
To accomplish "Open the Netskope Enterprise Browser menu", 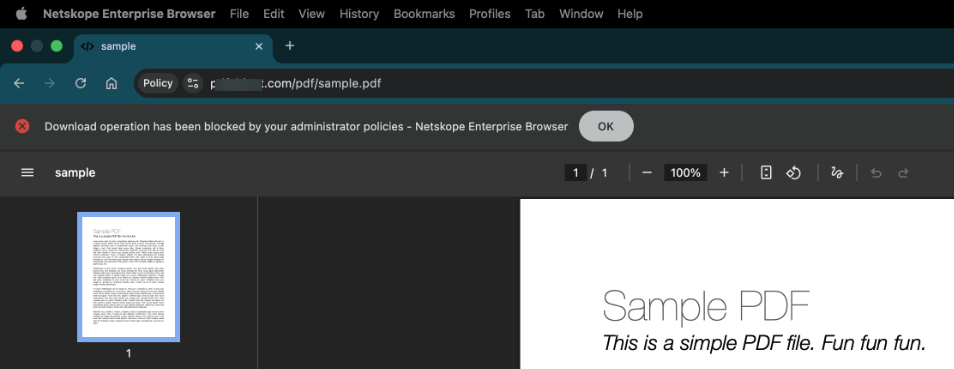I will [x=129, y=13].
